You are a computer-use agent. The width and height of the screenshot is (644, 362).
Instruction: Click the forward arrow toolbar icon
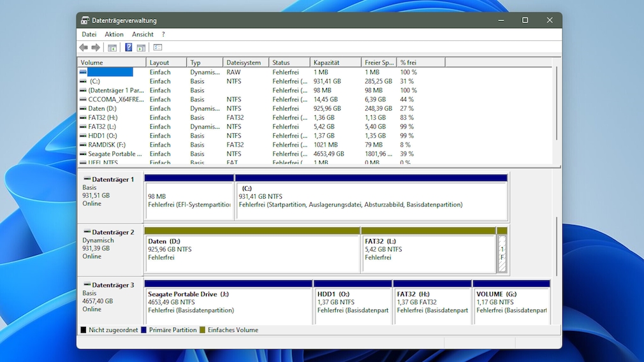96,48
